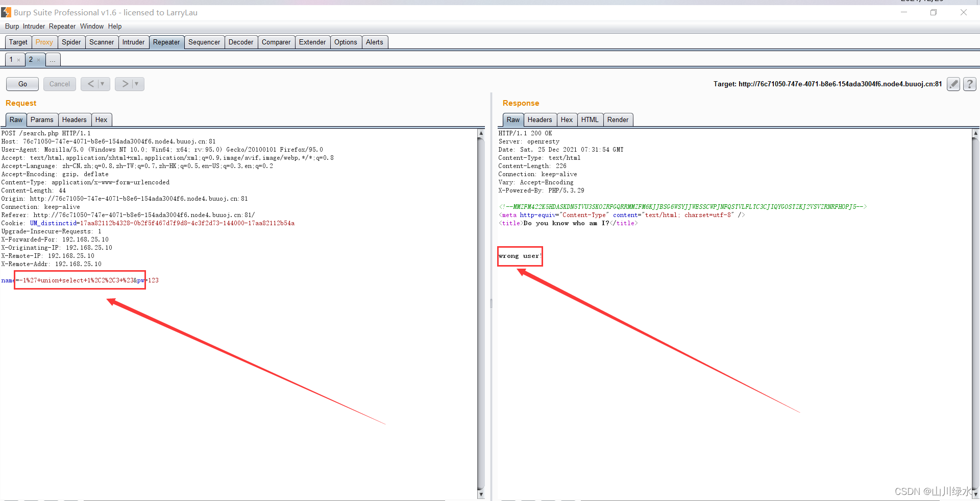This screenshot has height=501, width=980.
Task: Click the pencil edit target icon
Action: click(953, 84)
